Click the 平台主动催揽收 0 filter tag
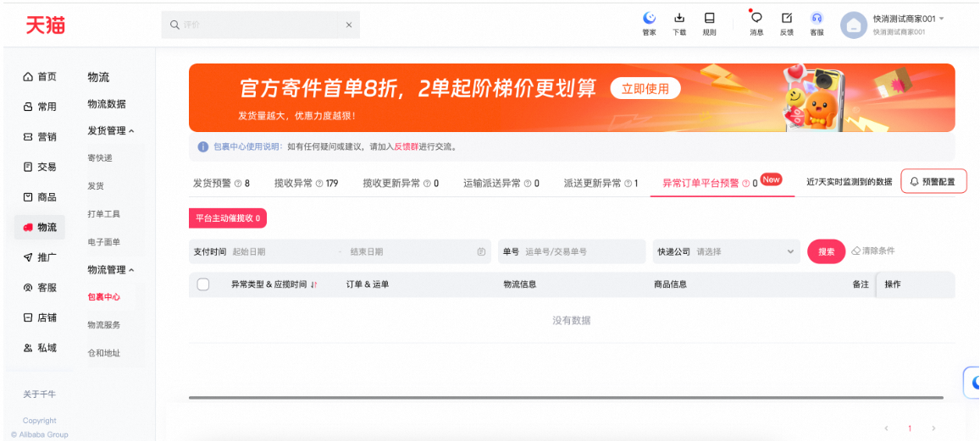 point(228,218)
